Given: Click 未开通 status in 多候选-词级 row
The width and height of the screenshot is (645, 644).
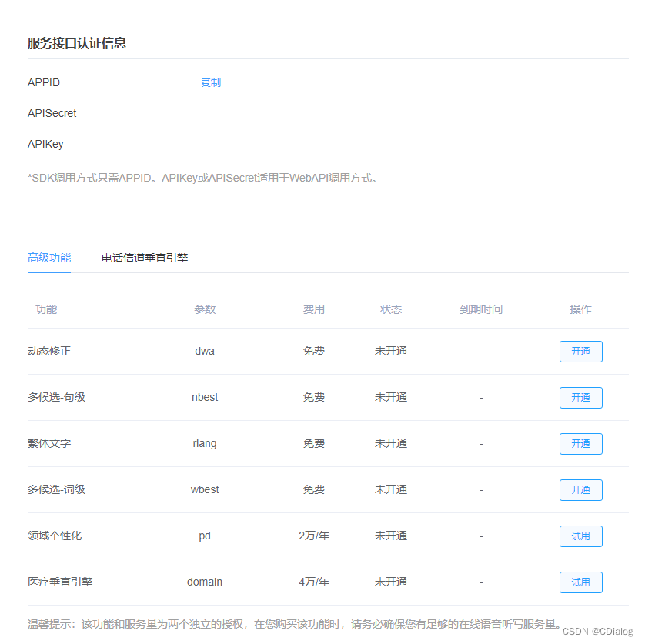Looking at the screenshot, I should point(391,489).
